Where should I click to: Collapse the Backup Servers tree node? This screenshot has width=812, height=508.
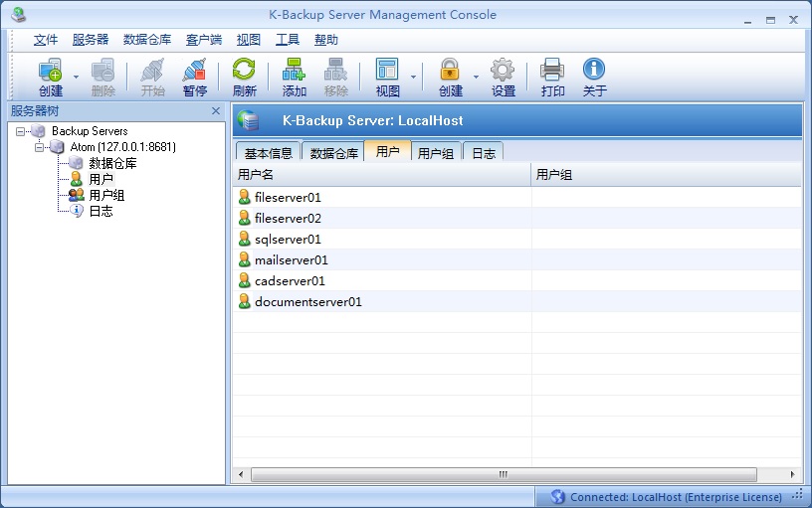pyautogui.click(x=20, y=131)
